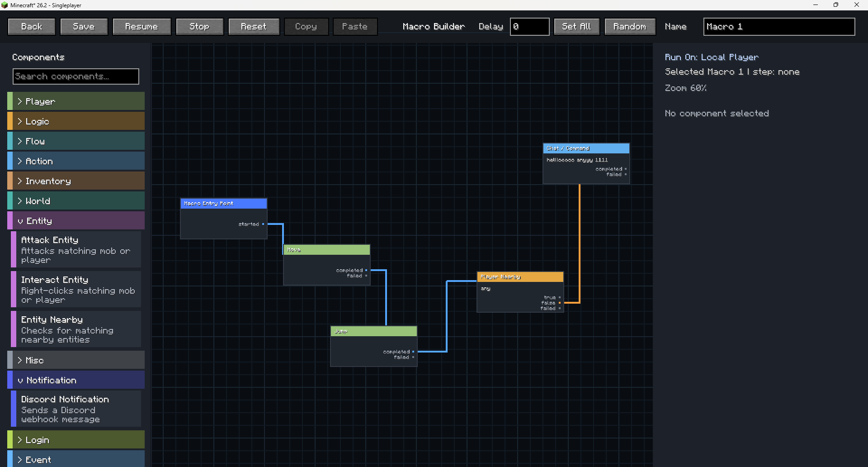
Task: Select the Move node header
Action: pos(327,250)
